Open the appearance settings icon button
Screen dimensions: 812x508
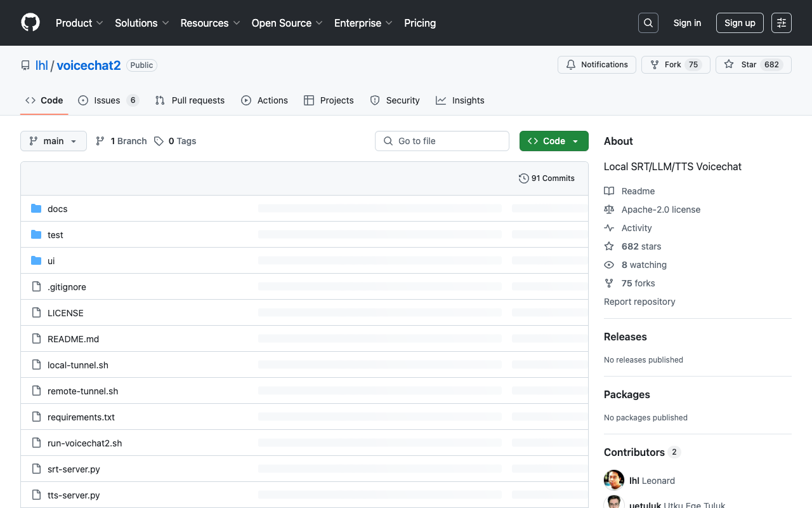pyautogui.click(x=782, y=23)
